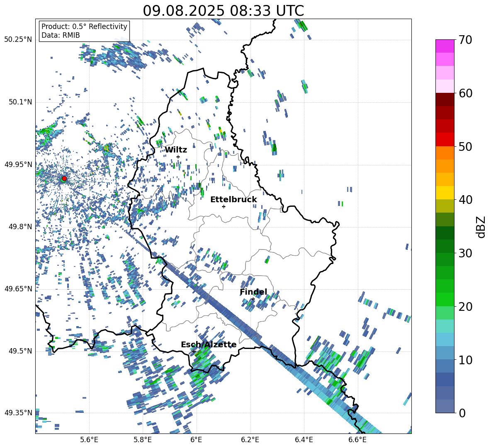Click the 50.25°N latitude label
The height and width of the screenshot is (448, 491).
tap(18, 40)
